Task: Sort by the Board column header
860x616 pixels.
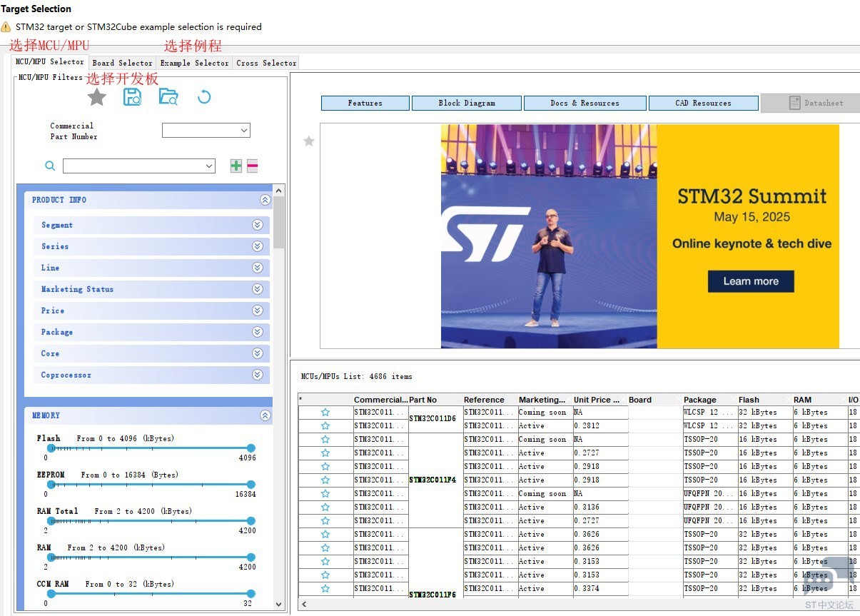Action: (654, 400)
